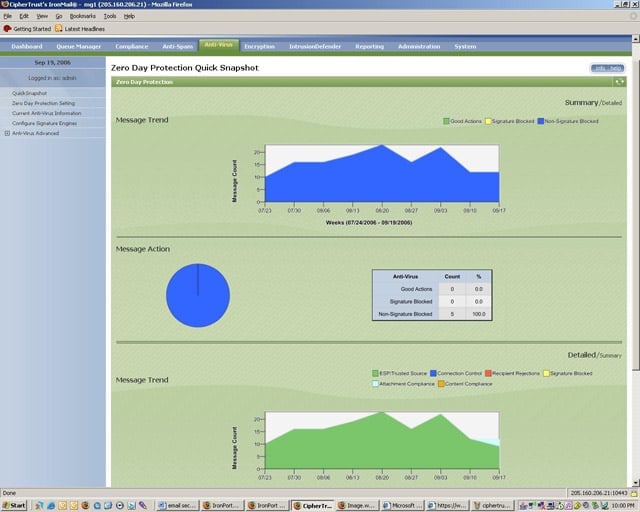
Task: Click the Sep 19, 2006 date label
Action: pyautogui.click(x=53, y=62)
